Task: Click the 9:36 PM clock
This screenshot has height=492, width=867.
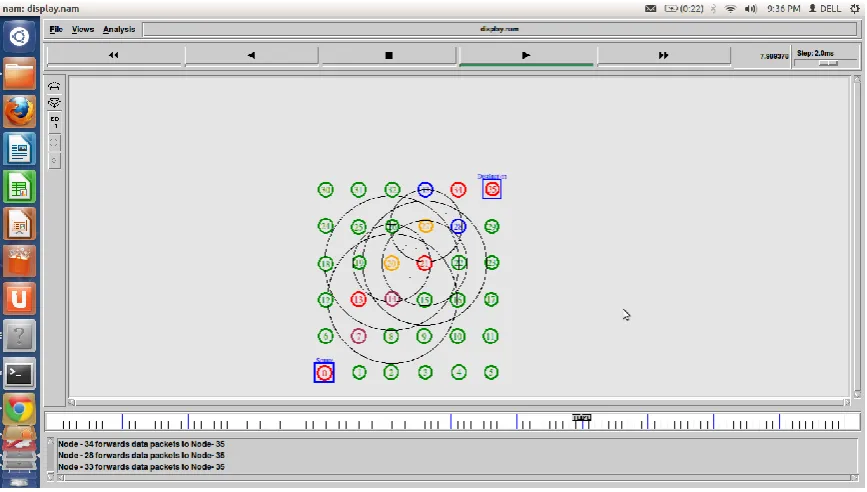Action: tap(784, 8)
